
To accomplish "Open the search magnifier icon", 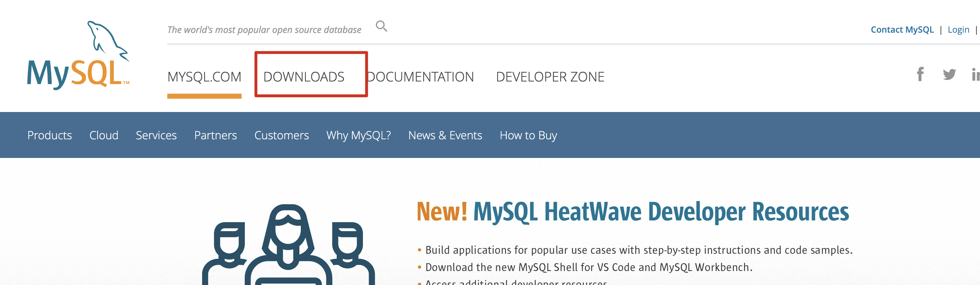I will click(381, 26).
